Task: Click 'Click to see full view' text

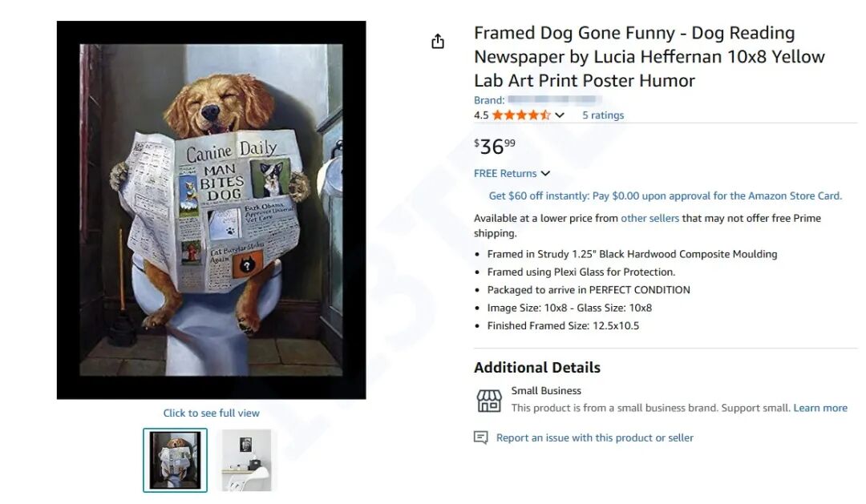Action: click(212, 413)
